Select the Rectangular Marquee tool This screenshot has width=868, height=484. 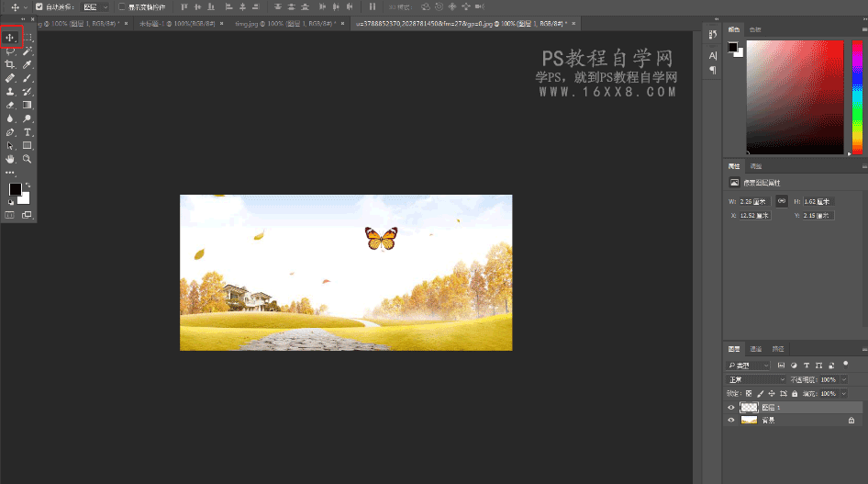click(28, 38)
